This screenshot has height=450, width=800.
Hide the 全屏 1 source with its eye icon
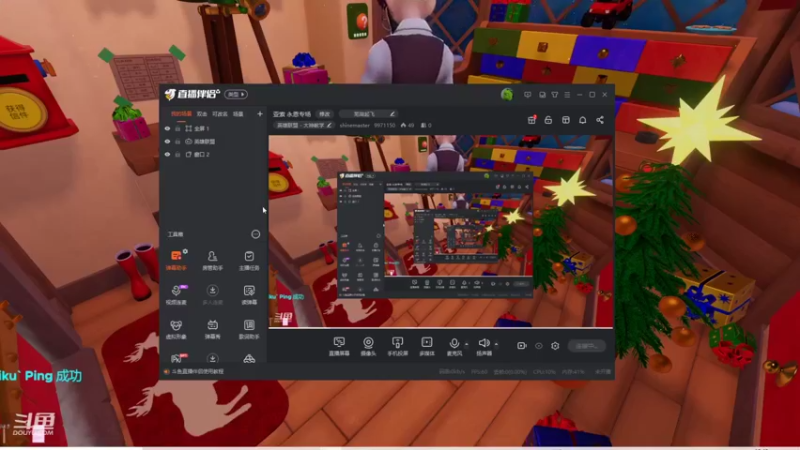click(x=167, y=129)
